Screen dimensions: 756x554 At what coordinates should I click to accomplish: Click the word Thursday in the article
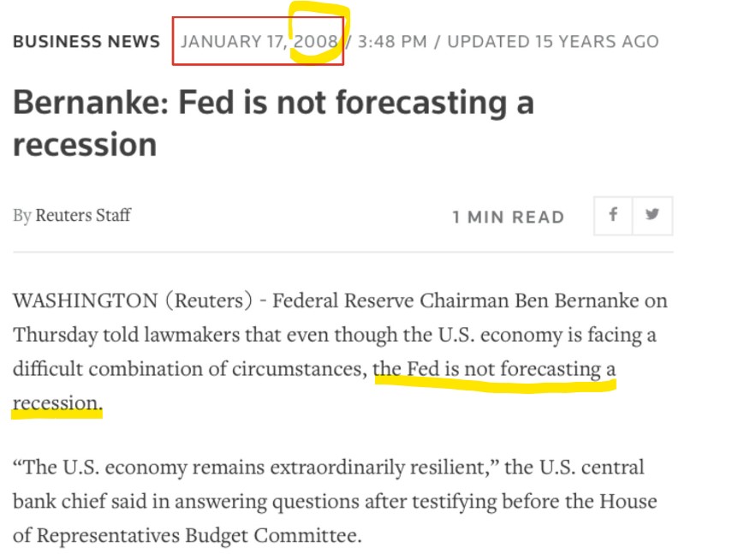click(55, 335)
